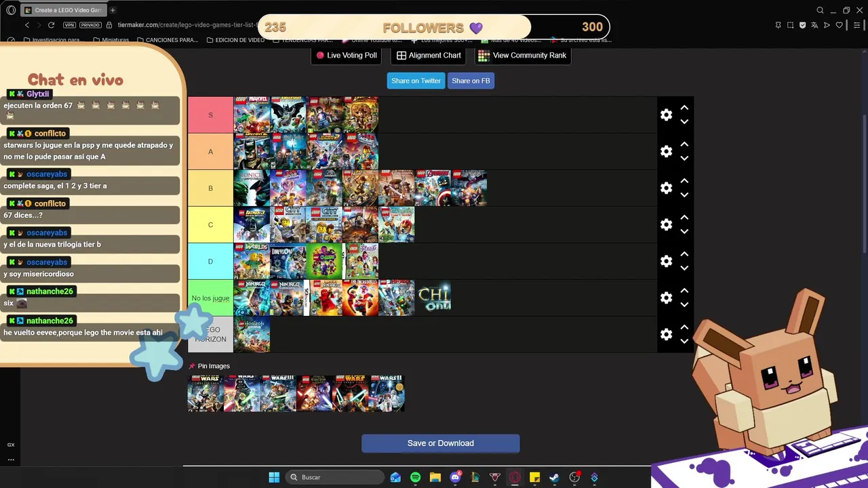Move 'No los jugue' row down
This screenshot has height=488, width=868.
(x=684, y=305)
